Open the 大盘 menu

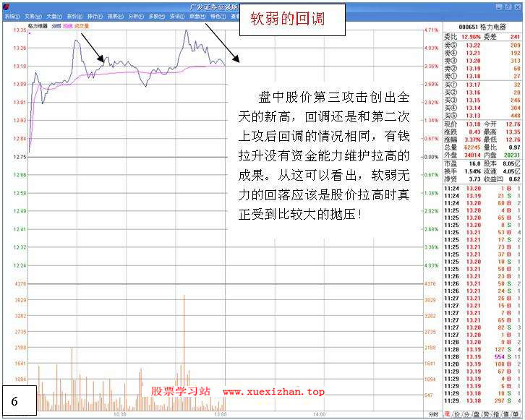pos(54,15)
